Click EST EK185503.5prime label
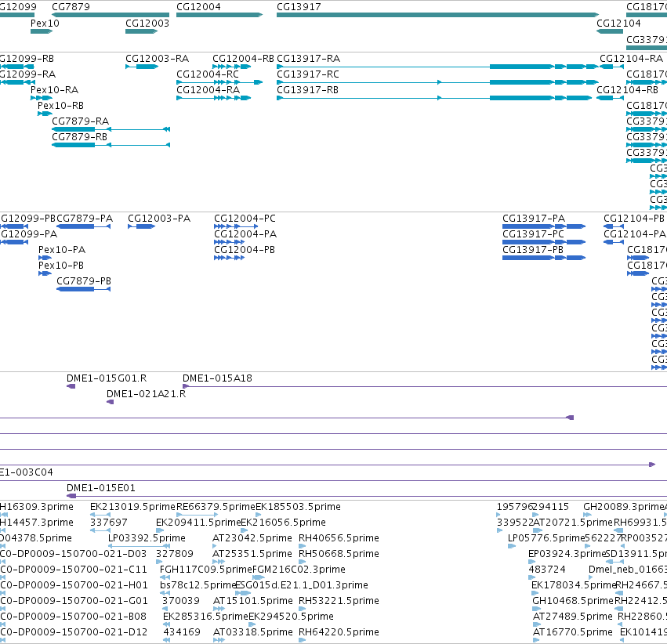This screenshot has height=644, width=667. (x=298, y=507)
